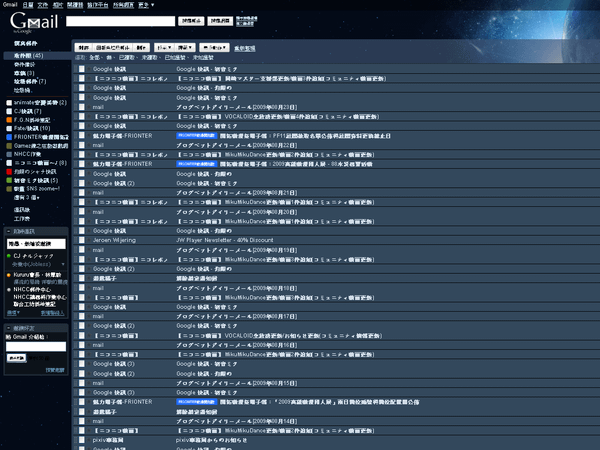The height and width of the screenshot is (450, 600).
Task: Click the green status dot beside CJ contact
Action: click(9, 256)
